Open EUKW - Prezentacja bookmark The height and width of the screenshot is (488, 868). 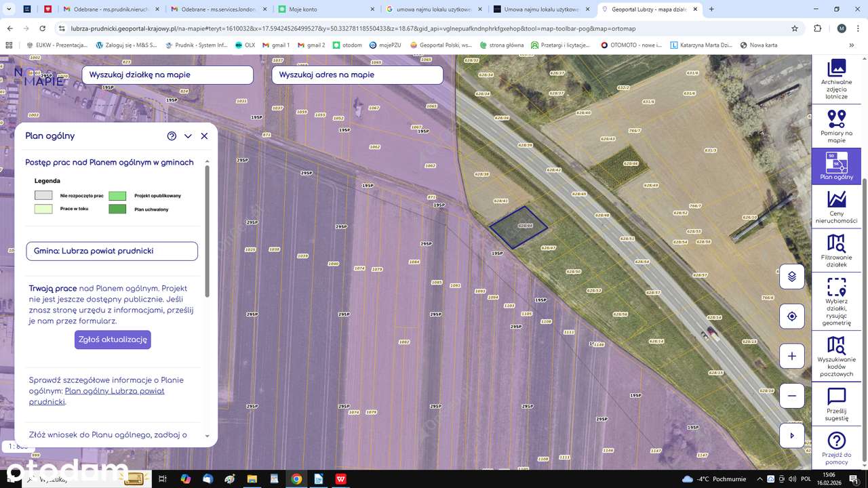(x=58, y=45)
